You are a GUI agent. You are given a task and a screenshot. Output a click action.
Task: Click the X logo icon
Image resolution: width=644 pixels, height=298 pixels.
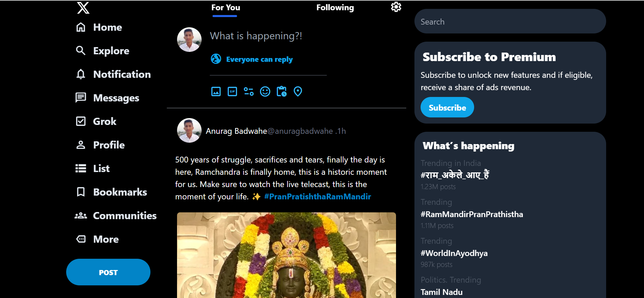(x=83, y=8)
